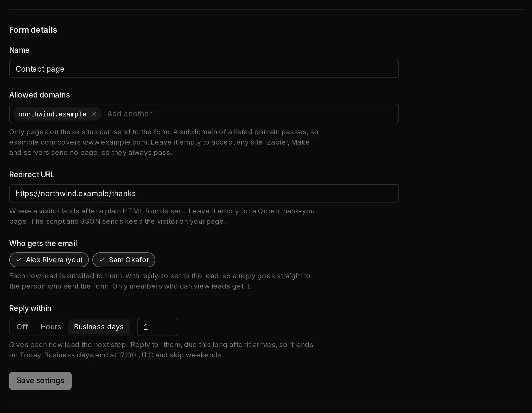Click the Redirect URL label
The height and width of the screenshot is (413, 532).
[x=32, y=175]
